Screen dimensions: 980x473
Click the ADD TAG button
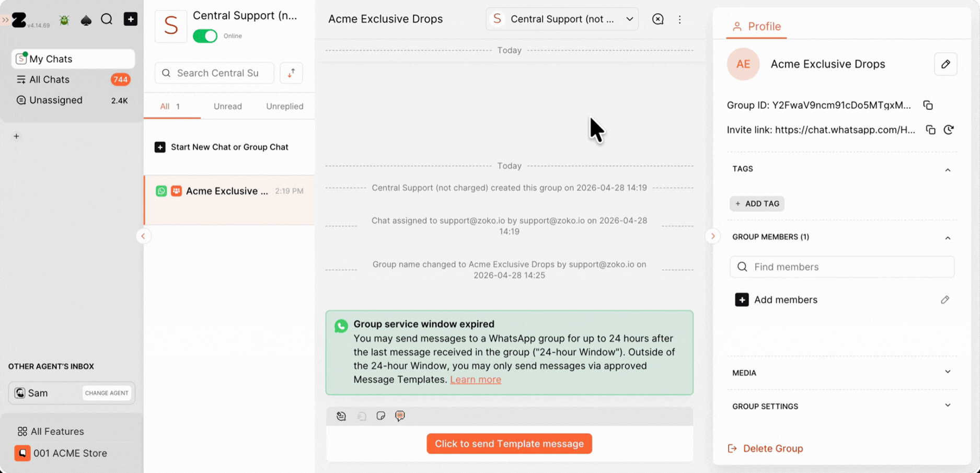click(x=757, y=204)
